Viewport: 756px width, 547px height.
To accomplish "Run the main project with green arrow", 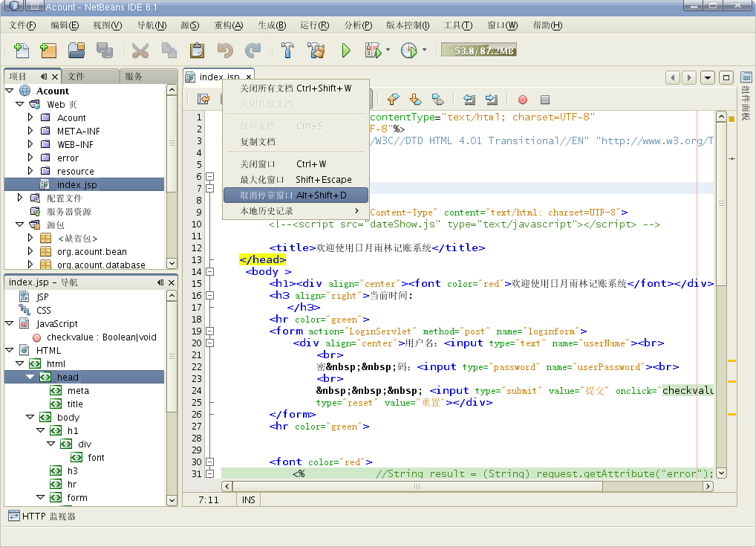I will coord(346,50).
